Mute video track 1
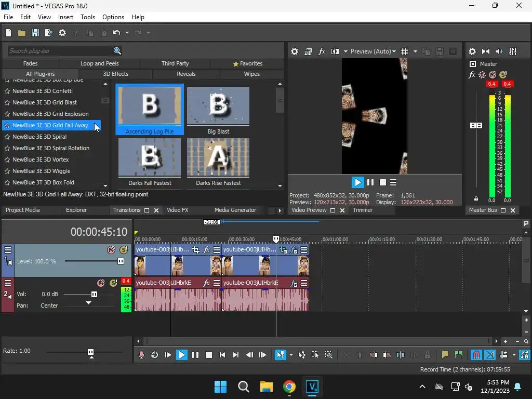This screenshot has height=399, width=532. pos(111,250)
